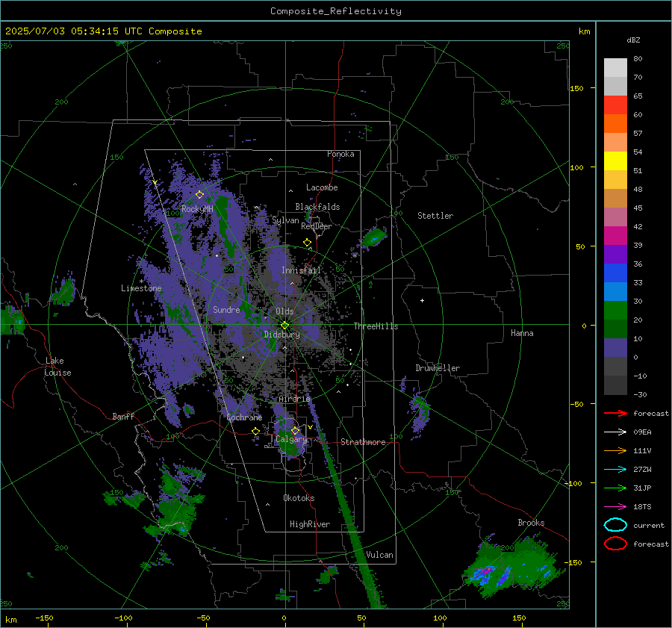Click the yellow diamond marker above Calgary label

(295, 430)
